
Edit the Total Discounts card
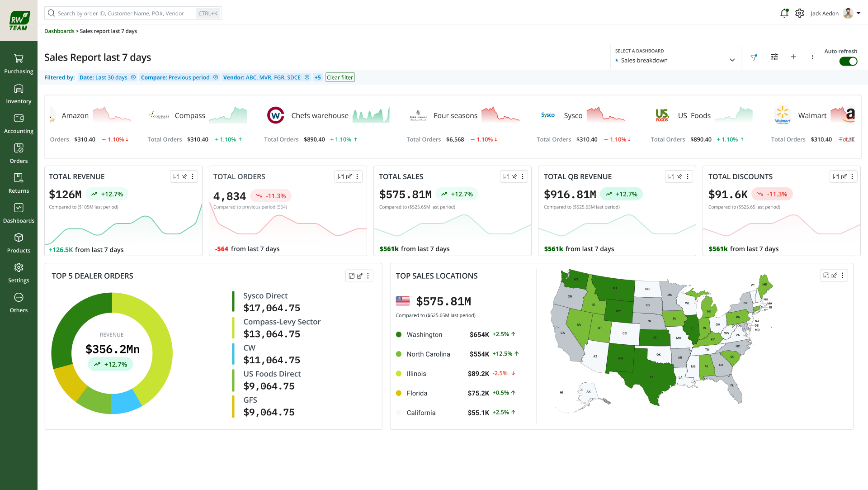click(844, 176)
